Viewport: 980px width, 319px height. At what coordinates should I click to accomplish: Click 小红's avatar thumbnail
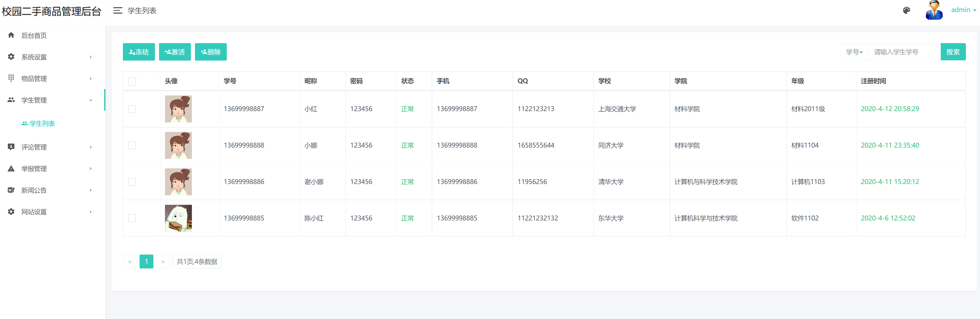pyautogui.click(x=178, y=109)
